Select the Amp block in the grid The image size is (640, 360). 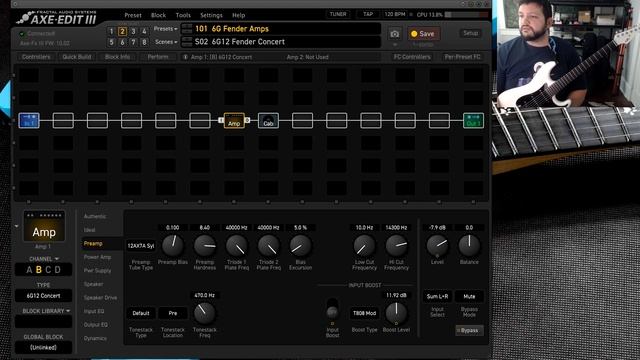coord(234,121)
